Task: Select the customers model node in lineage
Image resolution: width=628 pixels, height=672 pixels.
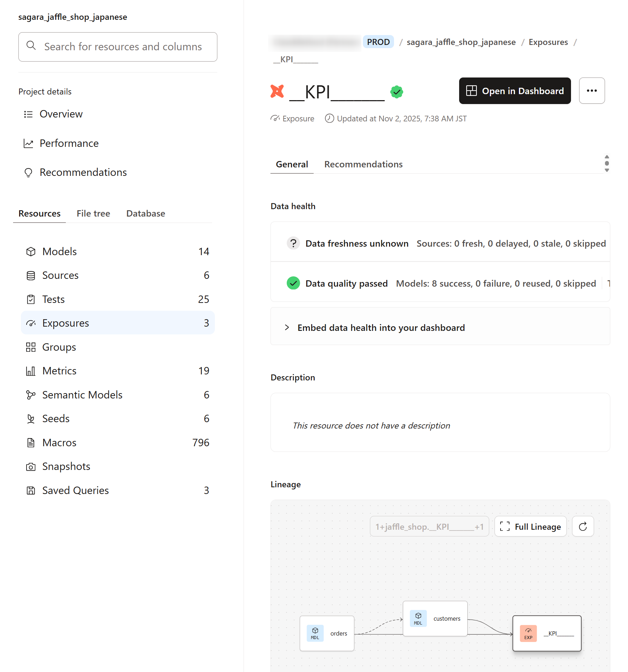Action: [x=435, y=619]
